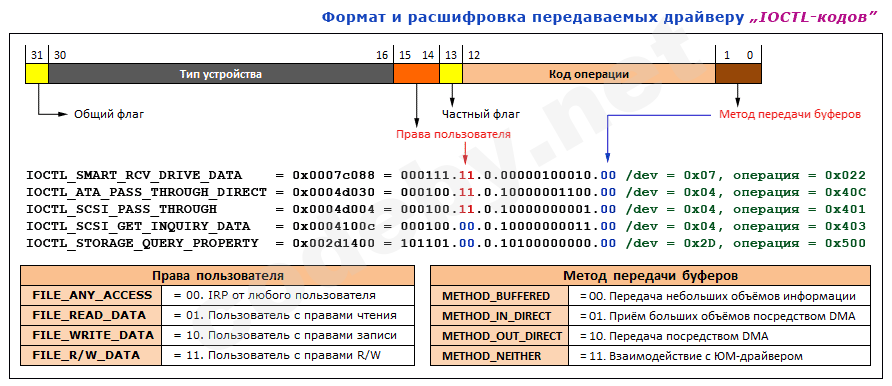
Task: Click the METHOD_IN_DIRECT cell
Action: [x=499, y=316]
